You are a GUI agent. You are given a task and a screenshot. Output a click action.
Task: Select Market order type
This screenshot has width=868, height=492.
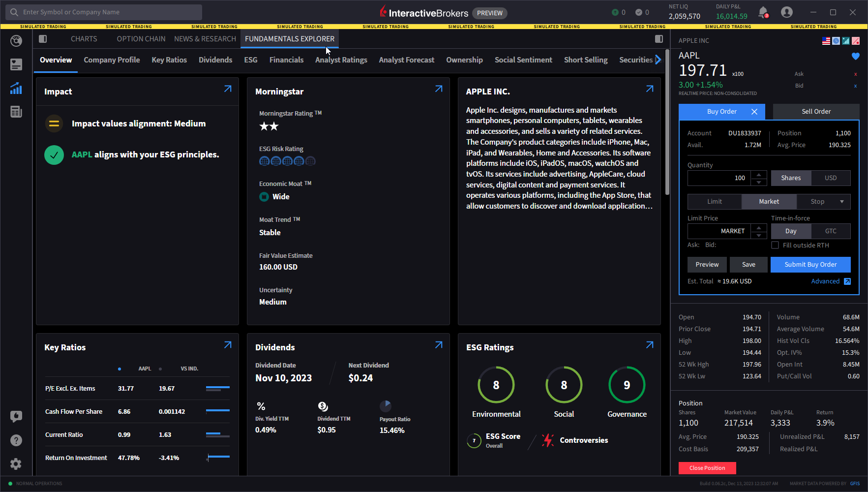pyautogui.click(x=769, y=202)
